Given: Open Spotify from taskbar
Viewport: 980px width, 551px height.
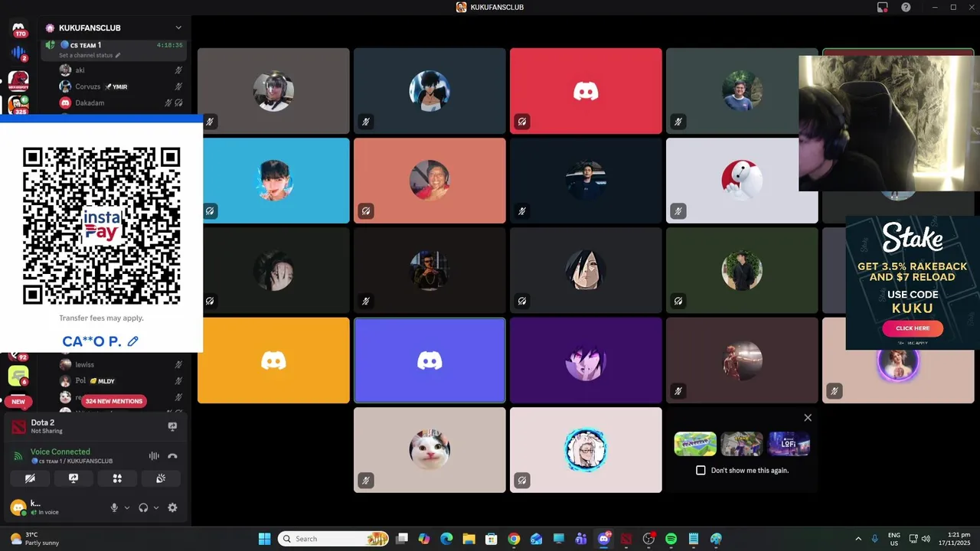Looking at the screenshot, I should [671, 539].
